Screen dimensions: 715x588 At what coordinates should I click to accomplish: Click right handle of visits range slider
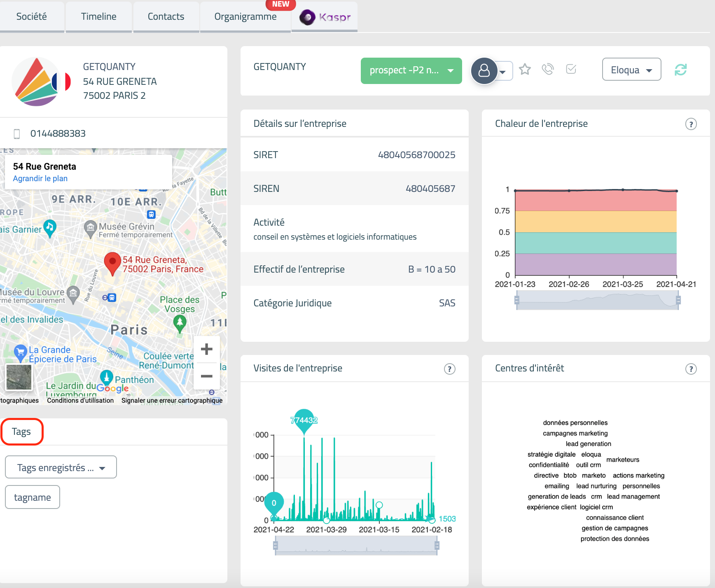click(437, 546)
